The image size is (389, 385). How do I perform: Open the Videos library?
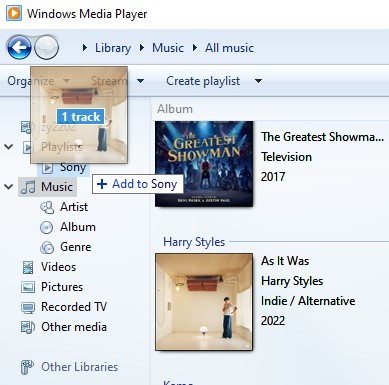click(58, 267)
